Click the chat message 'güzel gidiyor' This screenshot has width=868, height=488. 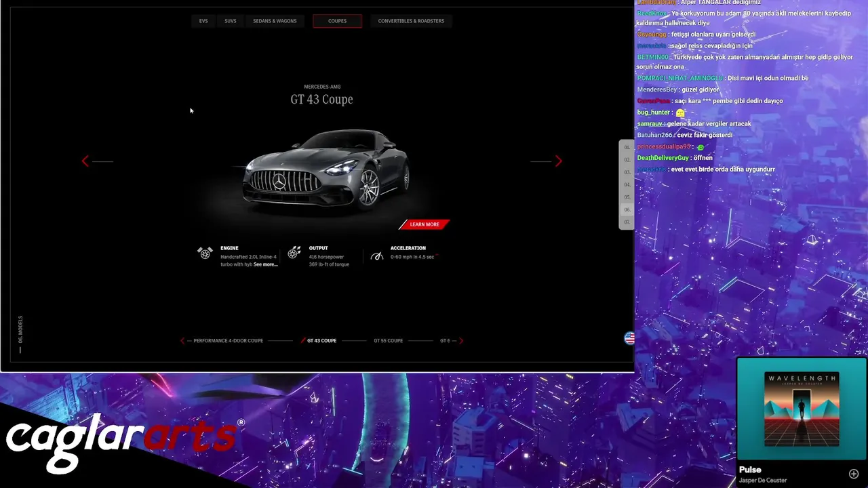pos(700,89)
